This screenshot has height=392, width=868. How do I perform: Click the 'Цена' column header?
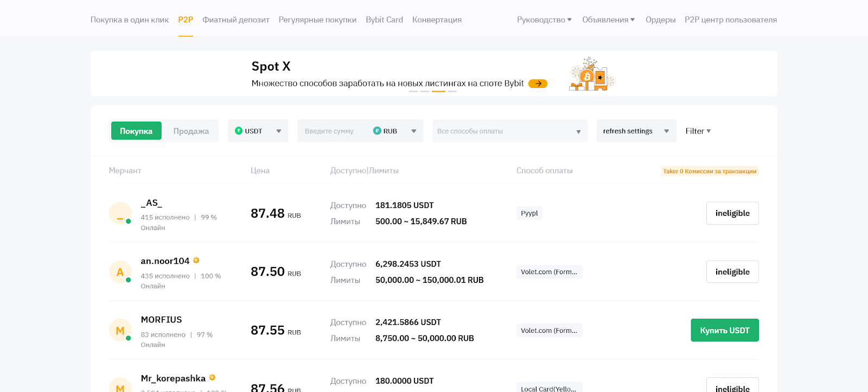[x=260, y=170]
